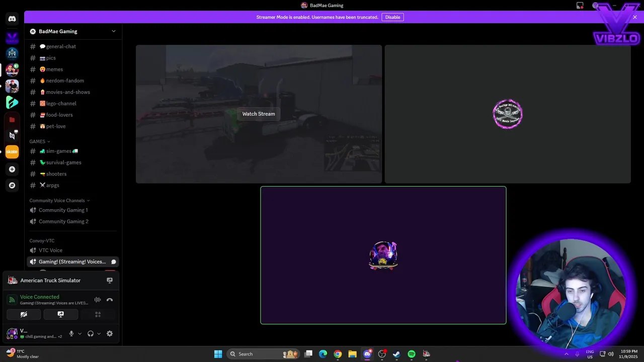Open the purple V logo server
Image resolution: width=644 pixels, height=362 pixels.
tap(12, 37)
